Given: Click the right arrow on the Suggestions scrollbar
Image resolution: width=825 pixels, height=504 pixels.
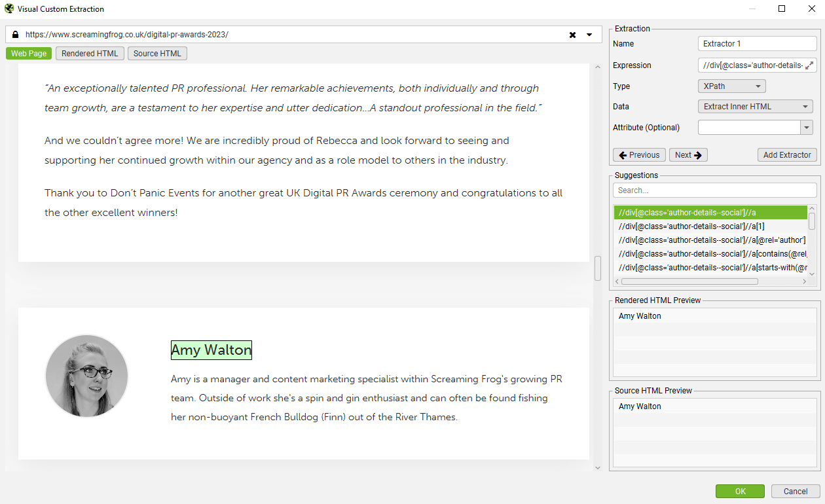Looking at the screenshot, I should point(804,281).
